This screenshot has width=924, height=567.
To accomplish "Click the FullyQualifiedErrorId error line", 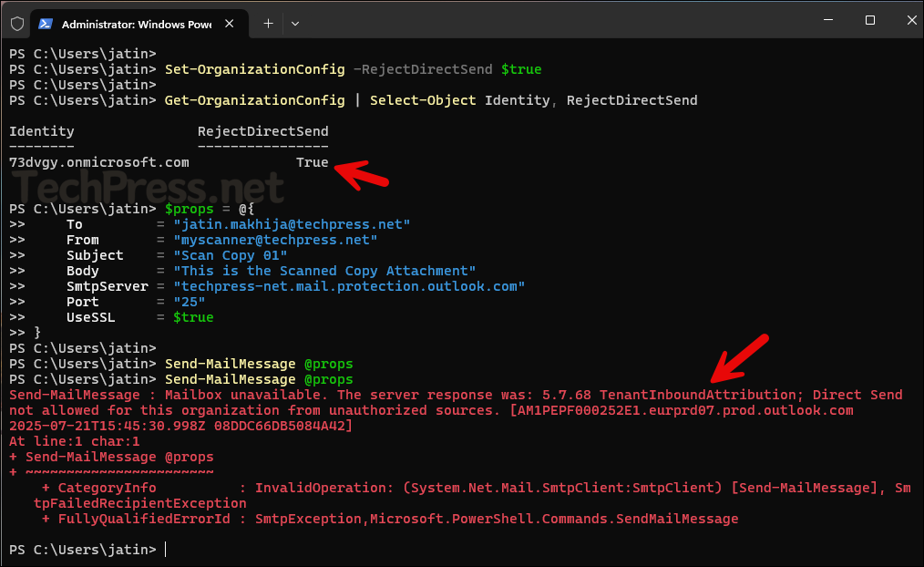I will (389, 520).
